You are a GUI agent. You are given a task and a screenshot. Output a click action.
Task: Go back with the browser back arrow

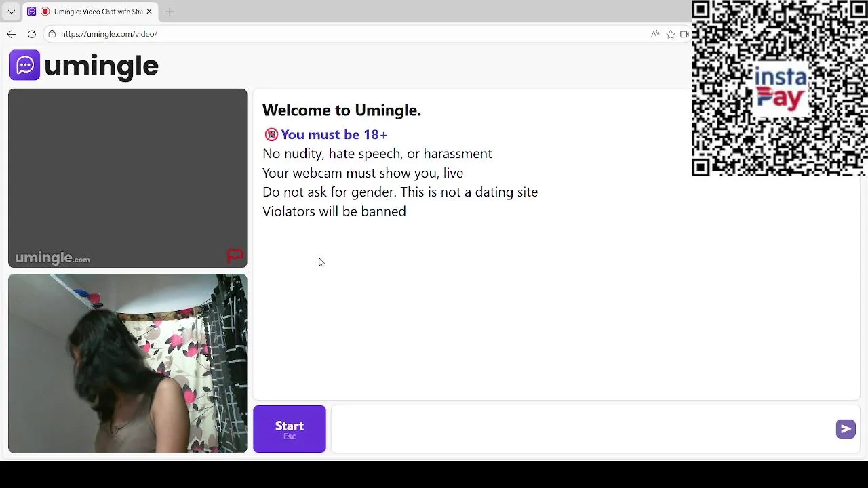(12, 34)
